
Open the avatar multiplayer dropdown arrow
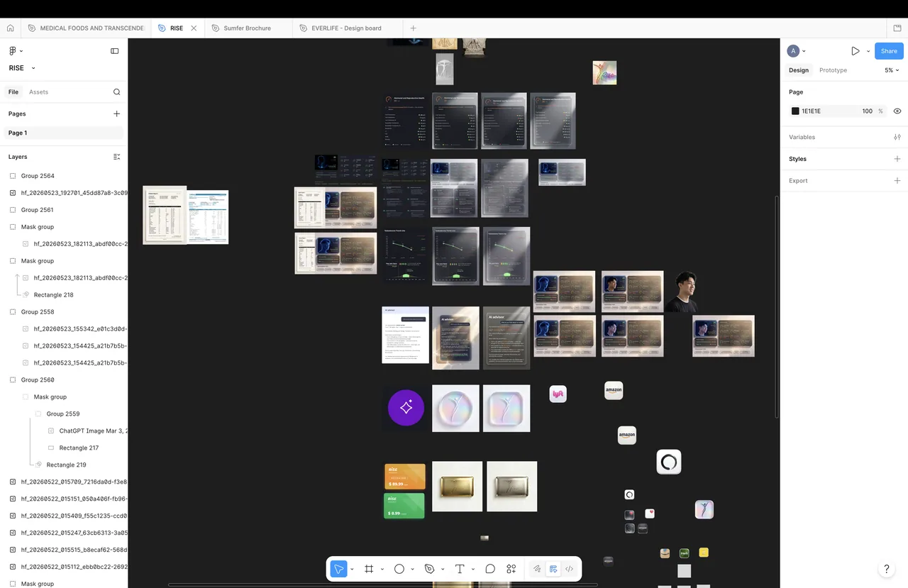[804, 51]
